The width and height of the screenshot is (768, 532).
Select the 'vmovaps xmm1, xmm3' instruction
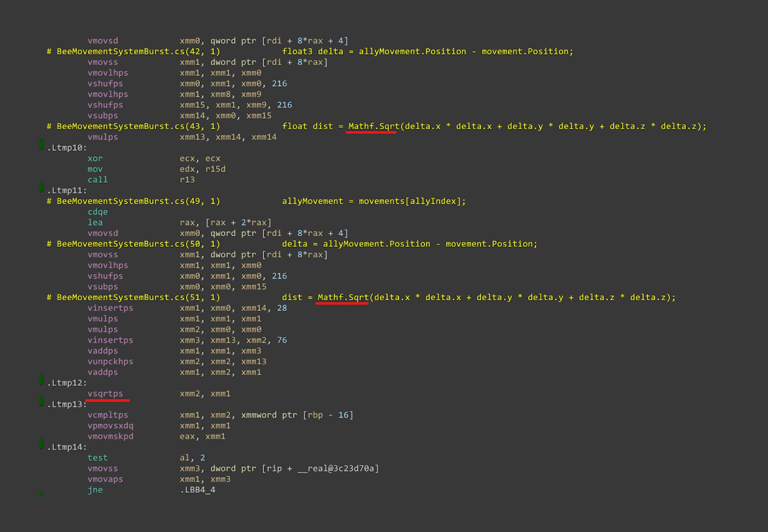coord(159,479)
